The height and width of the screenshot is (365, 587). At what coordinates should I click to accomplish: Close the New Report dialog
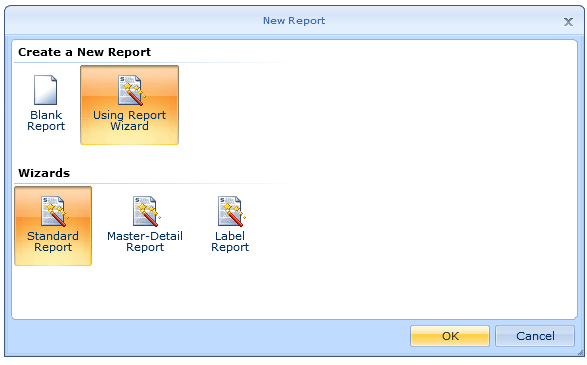point(568,22)
